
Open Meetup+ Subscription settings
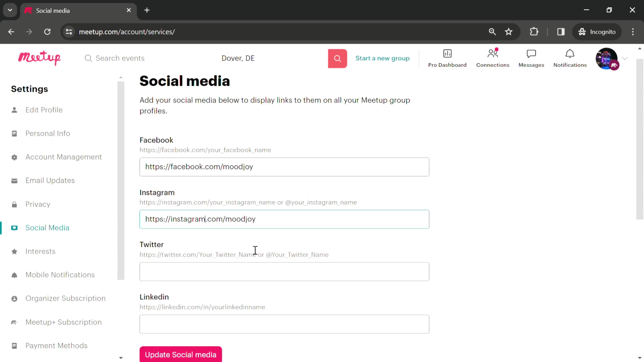tap(64, 322)
